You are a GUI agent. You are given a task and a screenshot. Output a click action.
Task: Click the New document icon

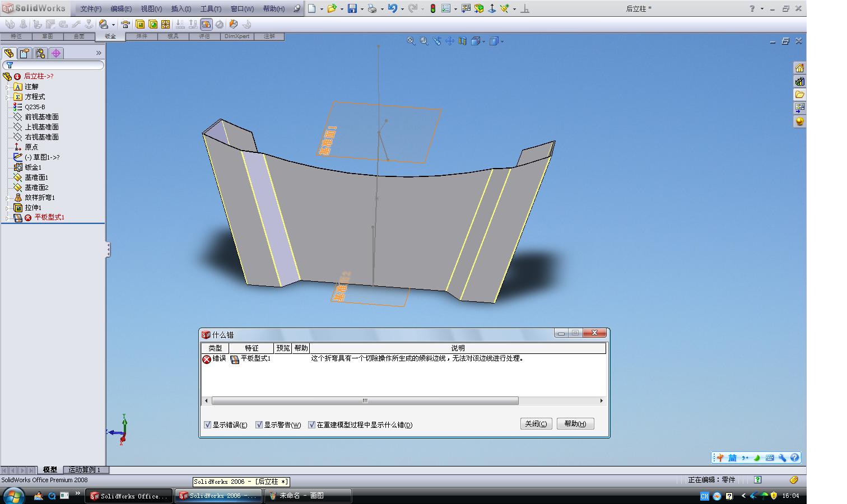point(312,8)
